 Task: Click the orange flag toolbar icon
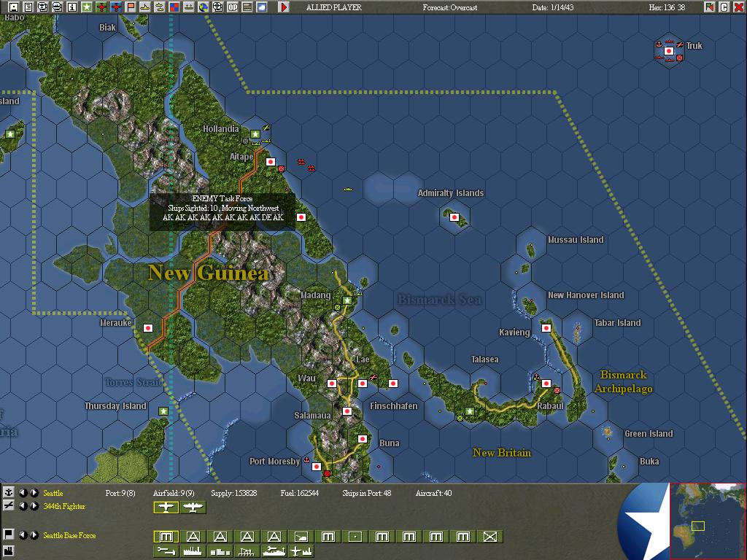[x=131, y=7]
